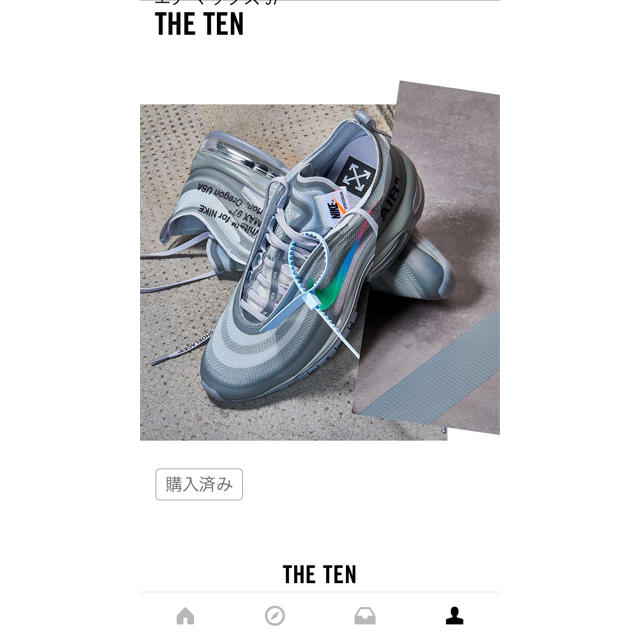Tap the cut-off Japanese text above THE TEN
The image size is (640, 640).
[x=216, y=2]
